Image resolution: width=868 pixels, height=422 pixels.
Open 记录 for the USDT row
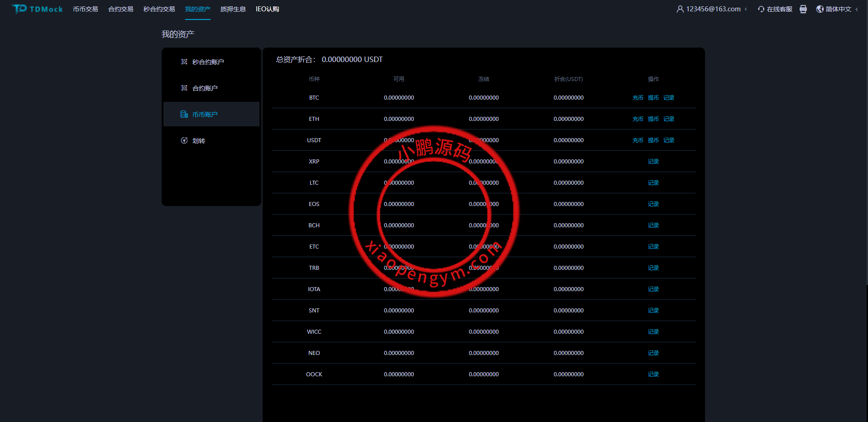pos(668,140)
